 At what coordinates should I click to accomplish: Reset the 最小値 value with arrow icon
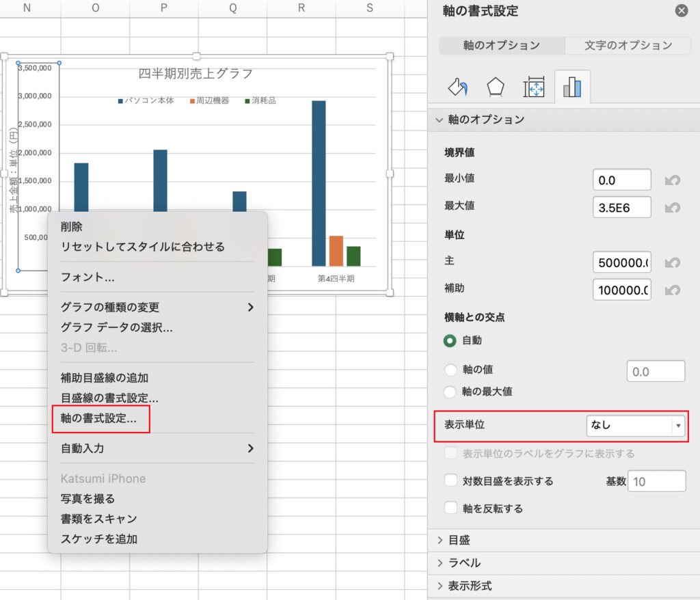coord(672,180)
